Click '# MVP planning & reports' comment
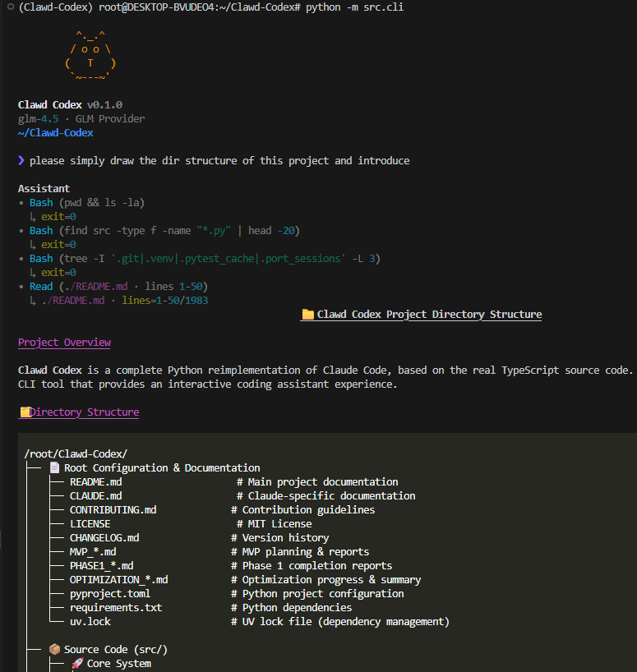Screen dimensions: 637x672 tap(300, 551)
